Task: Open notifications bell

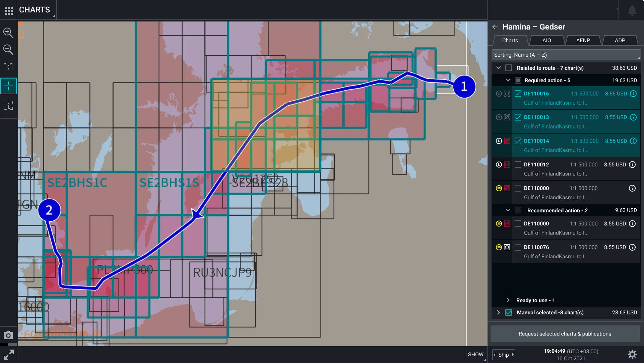Action: [x=632, y=10]
